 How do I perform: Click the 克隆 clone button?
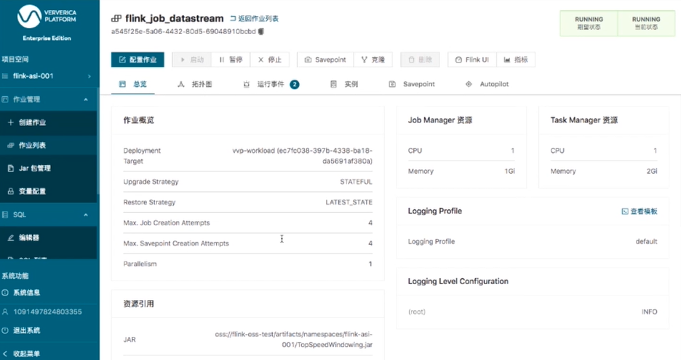(373, 60)
